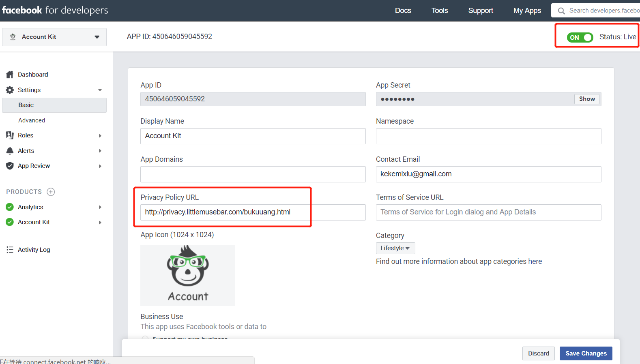Click the PRODUCTS section heading
Screen dimensions: 640x364
tap(24, 192)
